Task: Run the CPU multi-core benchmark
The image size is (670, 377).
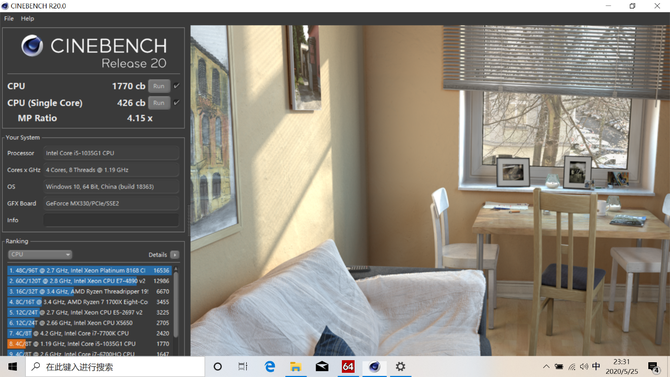Action: tap(159, 86)
